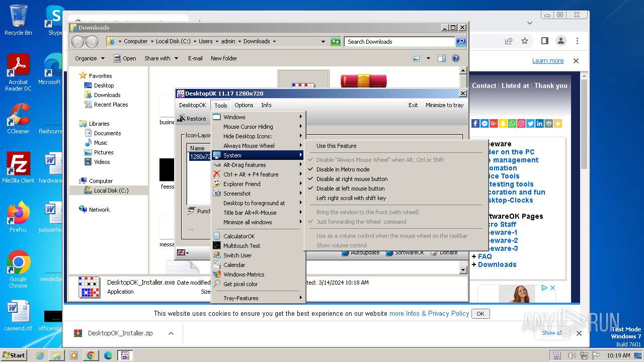
Task: Click the DesktopOK taskbar button
Action: [125, 355]
